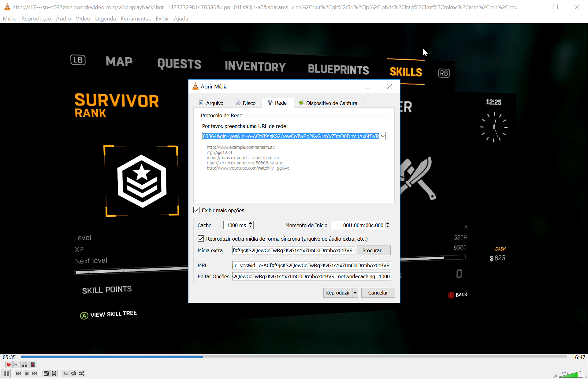This screenshot has width=588, height=379.
Task: Adjust the volume slider at 97%
Action: point(571,374)
